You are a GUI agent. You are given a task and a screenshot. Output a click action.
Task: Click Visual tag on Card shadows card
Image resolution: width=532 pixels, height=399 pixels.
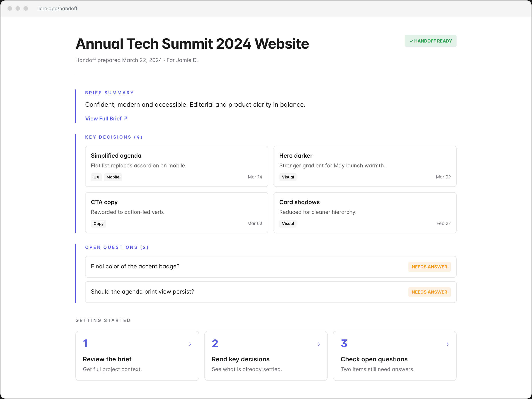tap(288, 224)
